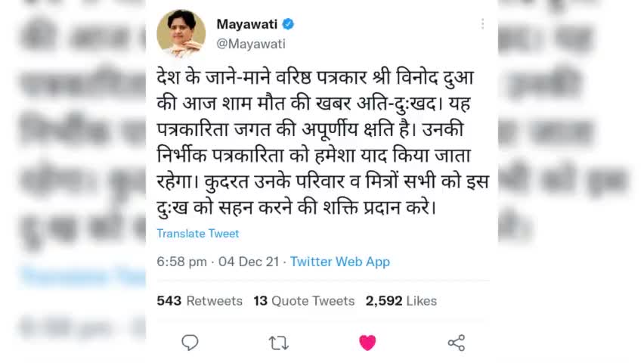Click the reply speech bubble icon
The height and width of the screenshot is (363, 644).
point(190,343)
